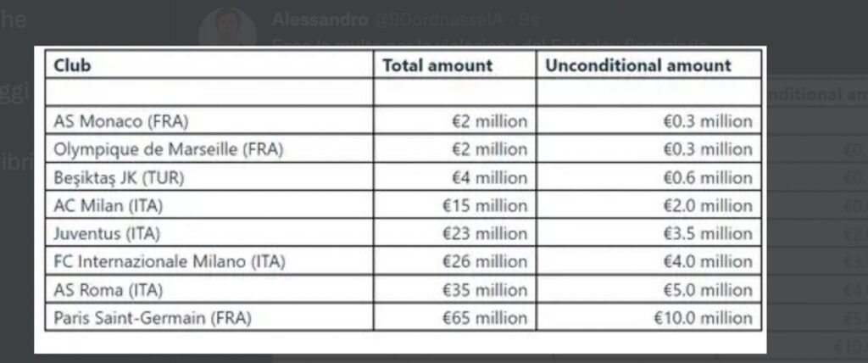Select the AC Milan (ITA) cell
This screenshot has width=868, height=363.
click(108, 206)
